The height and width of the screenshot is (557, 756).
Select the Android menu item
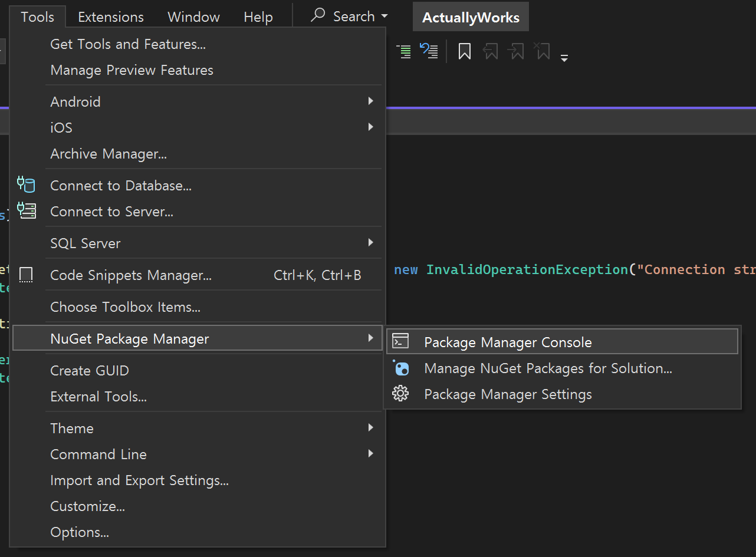198,102
